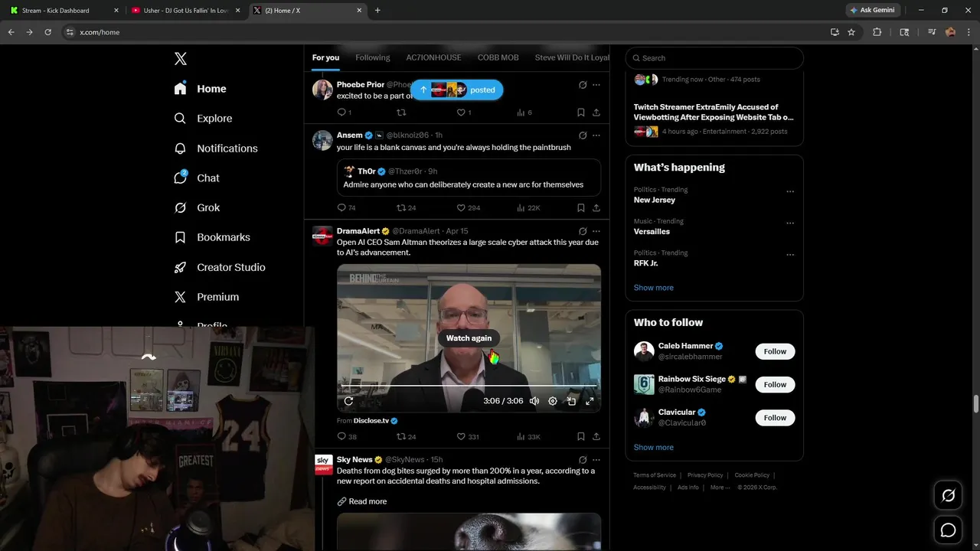Click Grok icon on DramaAlert's post
Image resolution: width=980 pixels, height=551 pixels.
pyautogui.click(x=583, y=231)
